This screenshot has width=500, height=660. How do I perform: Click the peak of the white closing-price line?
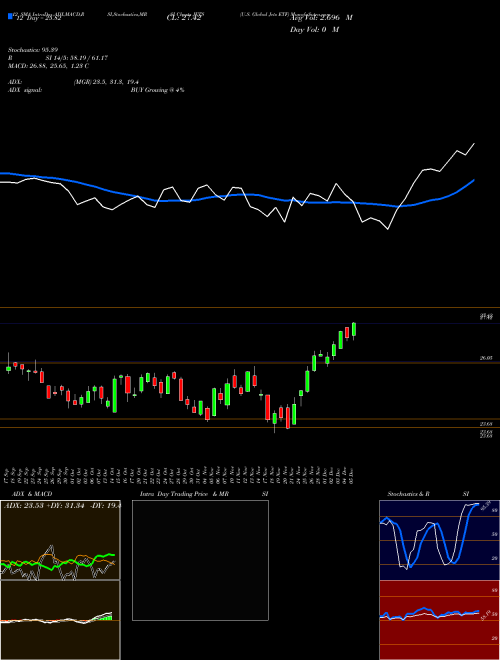pyautogui.click(x=474, y=144)
